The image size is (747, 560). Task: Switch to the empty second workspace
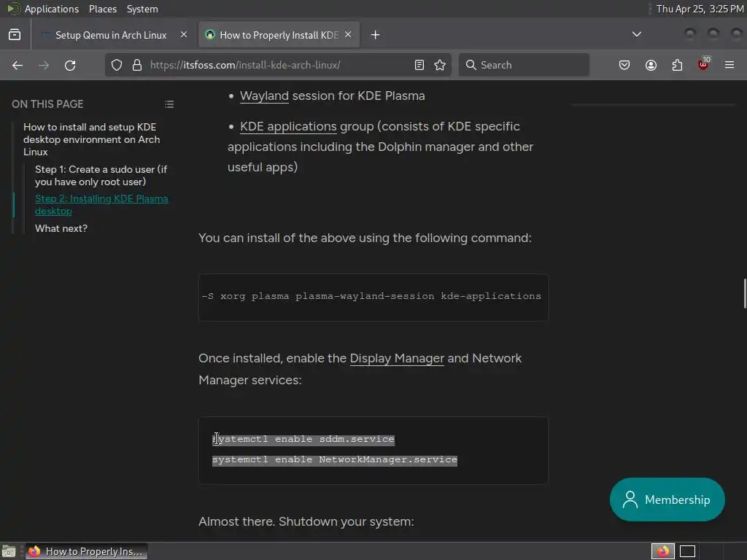tap(687, 551)
